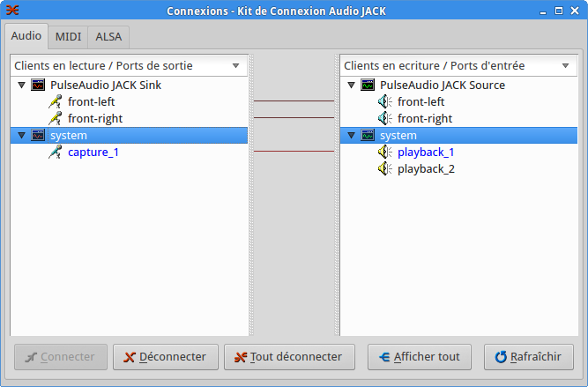Collapse the PulseAudio JACK Sink tree
This screenshot has width=588, height=387.
coord(21,86)
